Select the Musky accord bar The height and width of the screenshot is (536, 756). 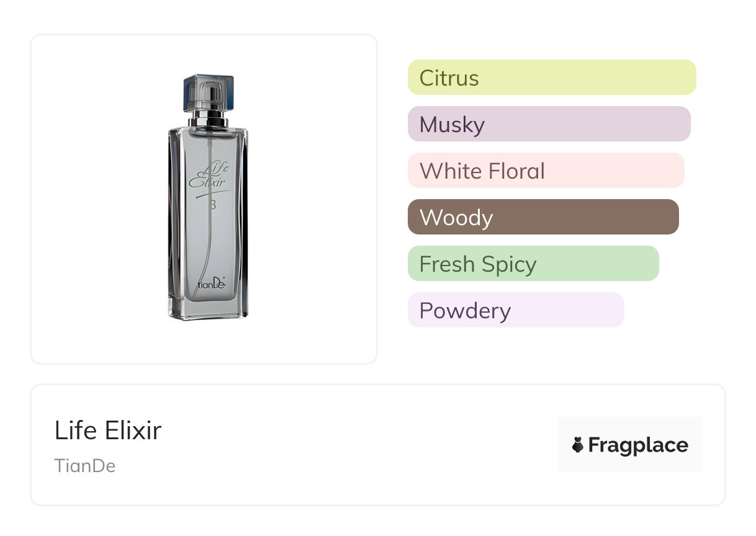[549, 124]
